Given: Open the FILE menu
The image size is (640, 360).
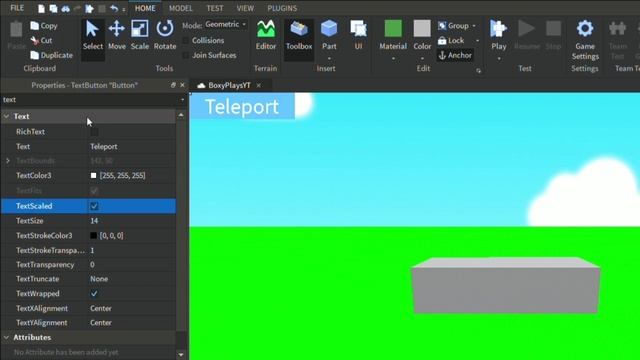Looking at the screenshot, I should (x=17, y=8).
